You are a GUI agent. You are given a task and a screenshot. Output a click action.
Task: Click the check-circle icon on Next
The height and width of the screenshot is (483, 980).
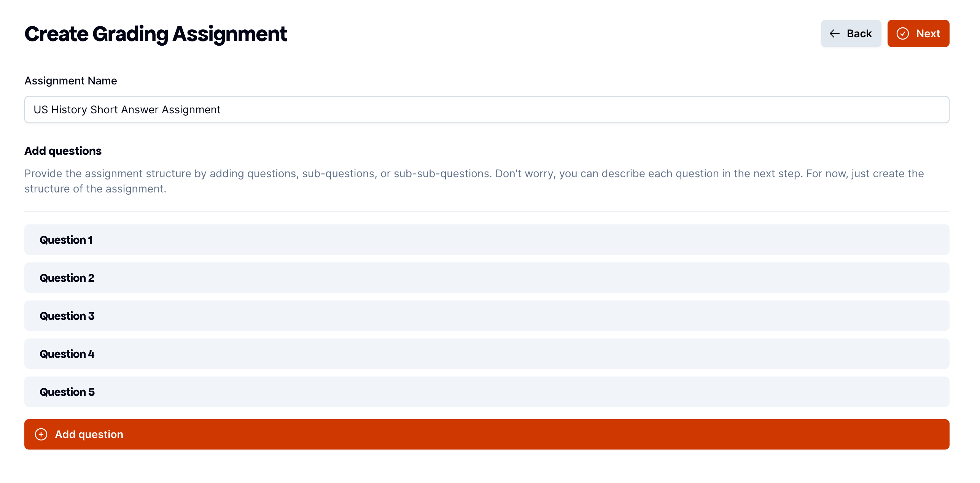902,33
